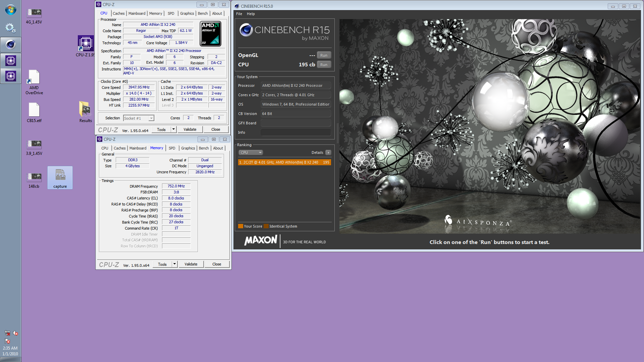Screen dimensions: 644x362
Task: Activate the second CPU-Z taskbar icon
Action: tap(10, 76)
